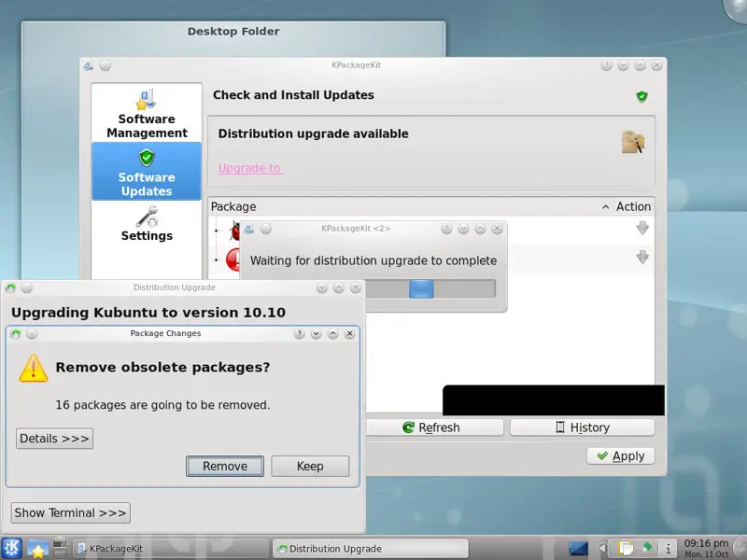Viewport: 747px width, 560px height.
Task: Switch to KPackageKit taskbar entry
Action: pos(171,549)
